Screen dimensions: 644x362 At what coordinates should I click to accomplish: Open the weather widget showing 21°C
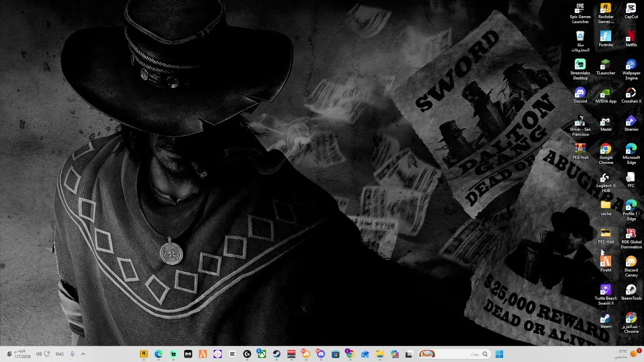(x=628, y=354)
